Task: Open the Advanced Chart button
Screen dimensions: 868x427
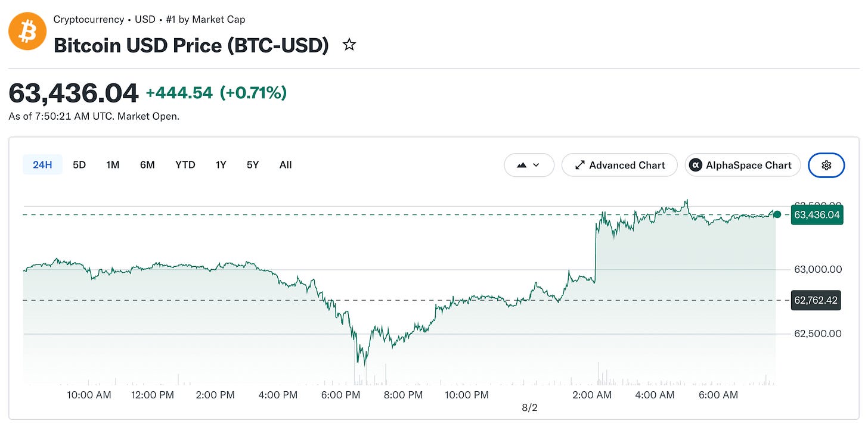Action: (x=619, y=166)
